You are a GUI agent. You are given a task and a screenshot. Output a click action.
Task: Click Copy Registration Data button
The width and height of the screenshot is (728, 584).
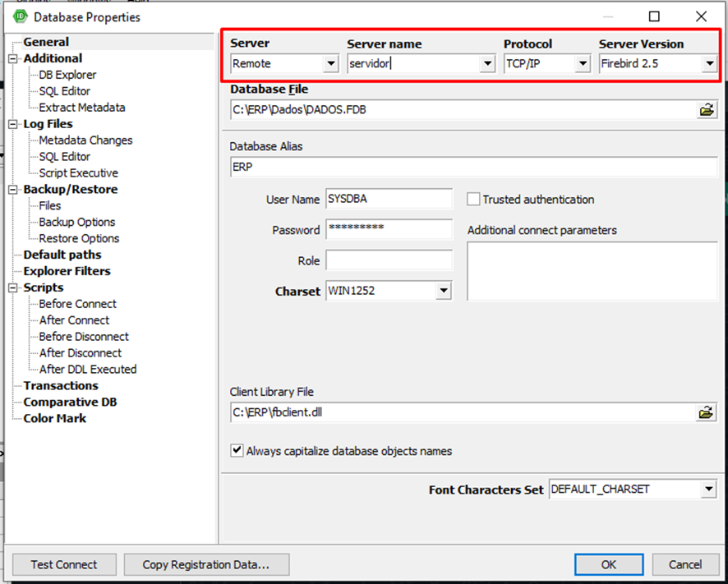coord(206,564)
